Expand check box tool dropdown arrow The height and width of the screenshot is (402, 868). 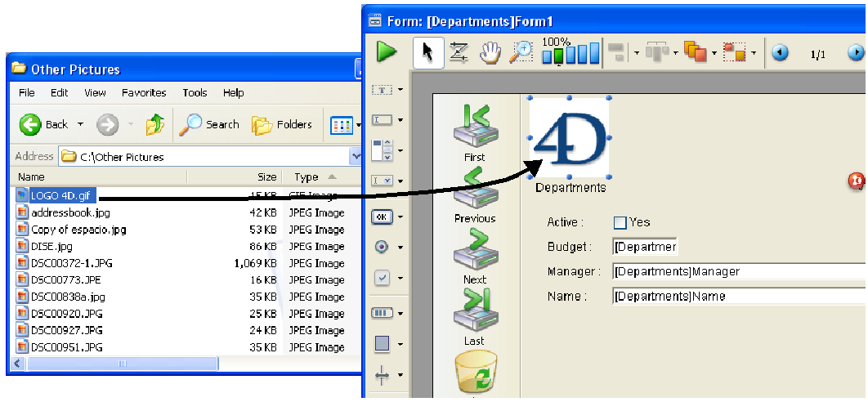click(x=400, y=278)
